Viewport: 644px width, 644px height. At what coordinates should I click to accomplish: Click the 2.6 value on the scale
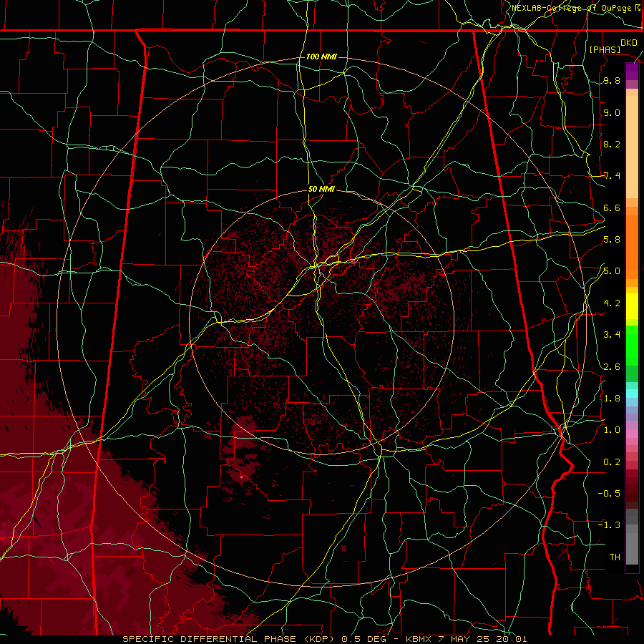click(x=612, y=366)
